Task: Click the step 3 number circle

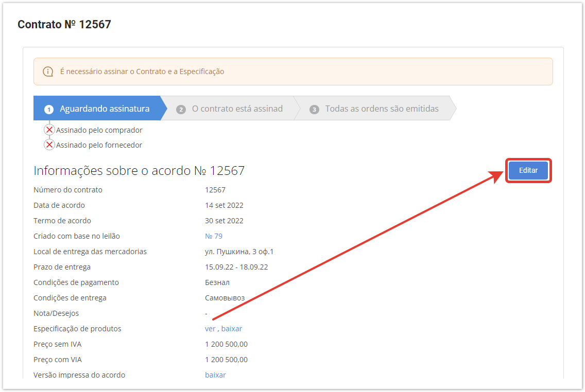Action: coord(314,109)
